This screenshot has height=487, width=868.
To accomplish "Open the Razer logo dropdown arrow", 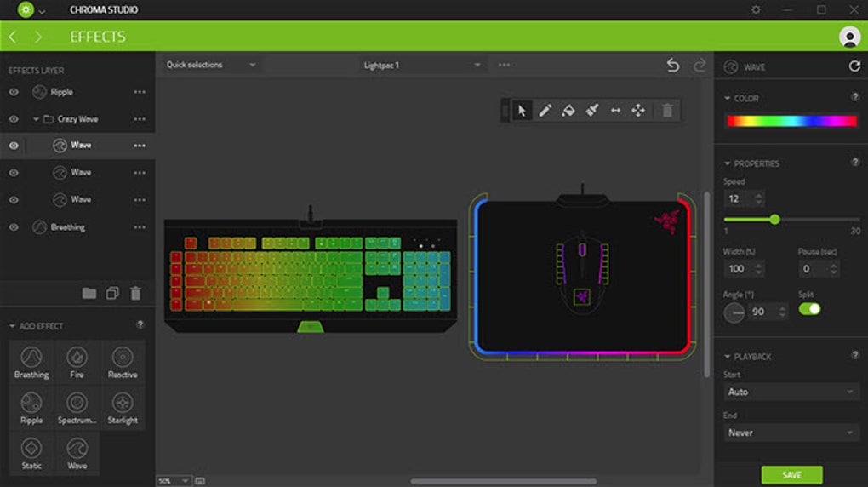I will [x=42, y=11].
